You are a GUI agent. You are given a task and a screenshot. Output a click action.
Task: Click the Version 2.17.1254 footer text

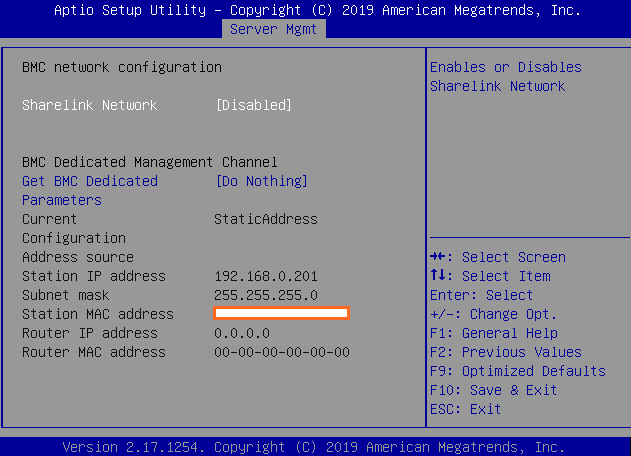[x=314, y=447]
